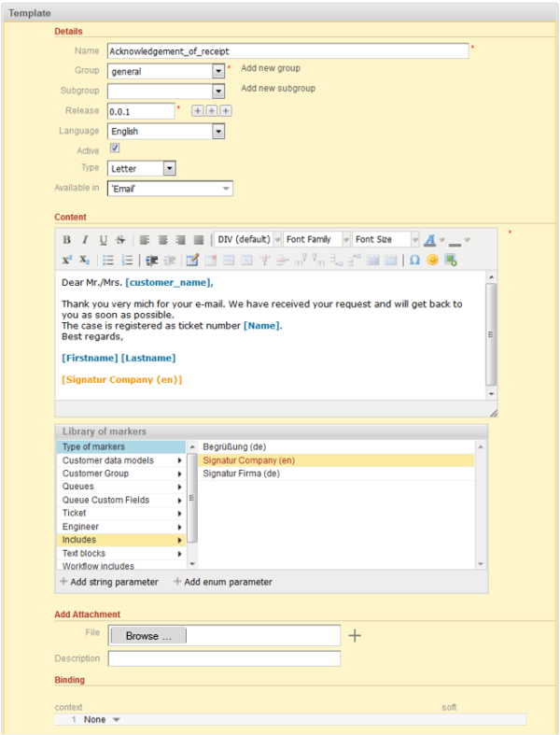The width and height of the screenshot is (560, 735).
Task: Align text left
Action: [x=145, y=240]
